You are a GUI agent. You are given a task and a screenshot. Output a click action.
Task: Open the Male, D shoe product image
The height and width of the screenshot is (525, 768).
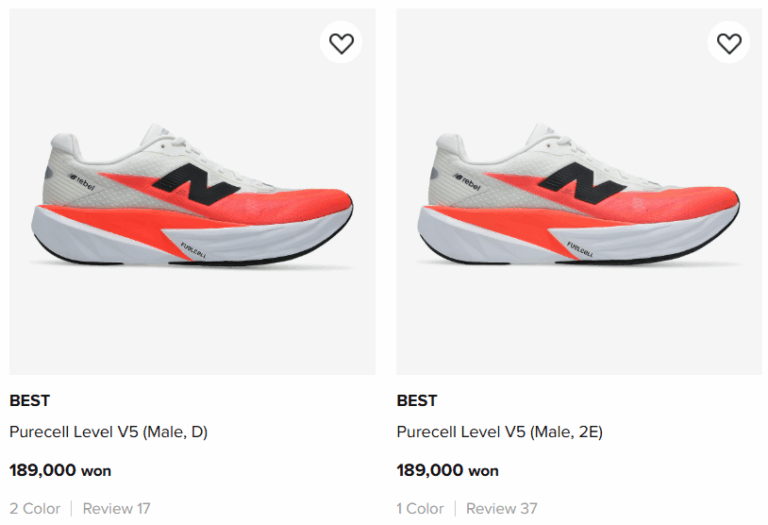[193, 200]
